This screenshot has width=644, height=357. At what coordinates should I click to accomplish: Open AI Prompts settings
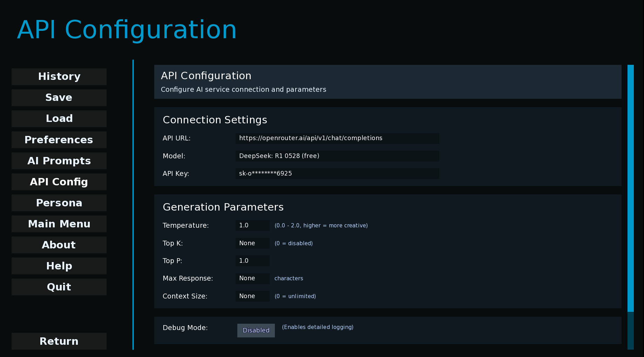(x=59, y=161)
